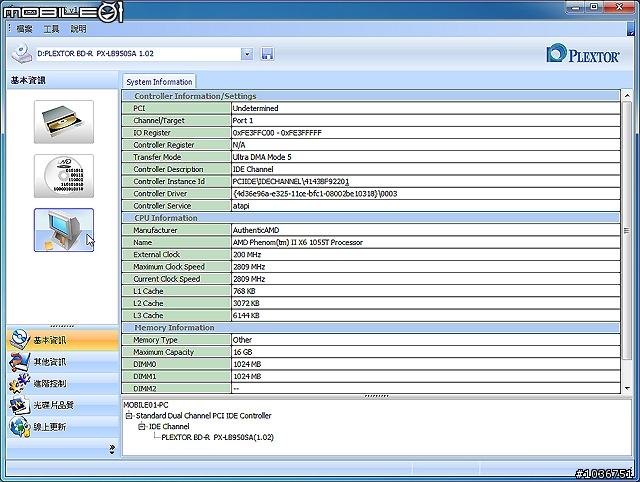This screenshot has width=640, height=482.
Task: Click the 基本資訊 panel header at top left
Action: click(x=62, y=80)
